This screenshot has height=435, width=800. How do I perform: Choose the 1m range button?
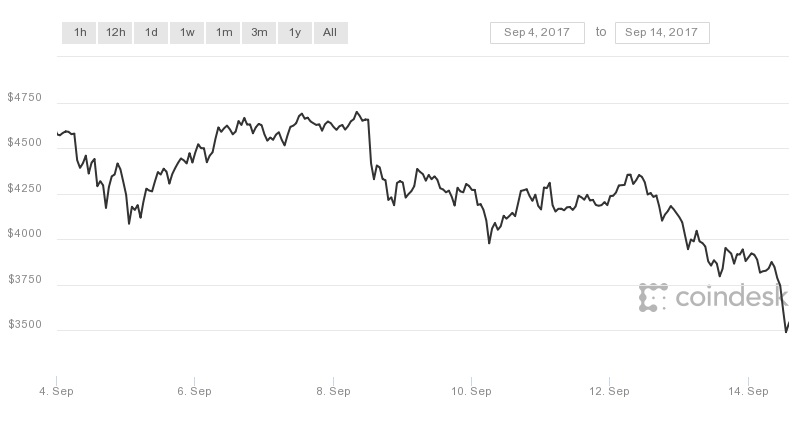pyautogui.click(x=223, y=33)
